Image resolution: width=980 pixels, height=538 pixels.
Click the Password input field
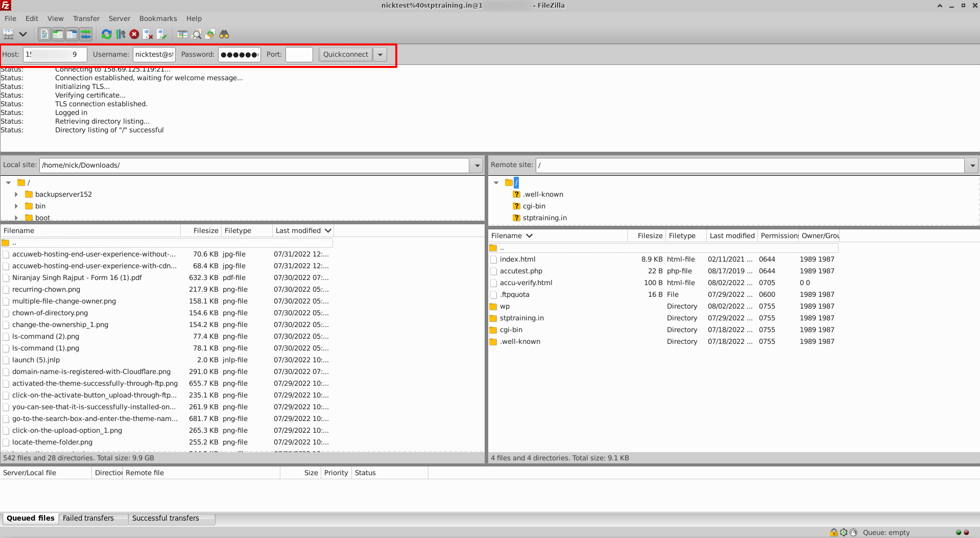pos(239,55)
